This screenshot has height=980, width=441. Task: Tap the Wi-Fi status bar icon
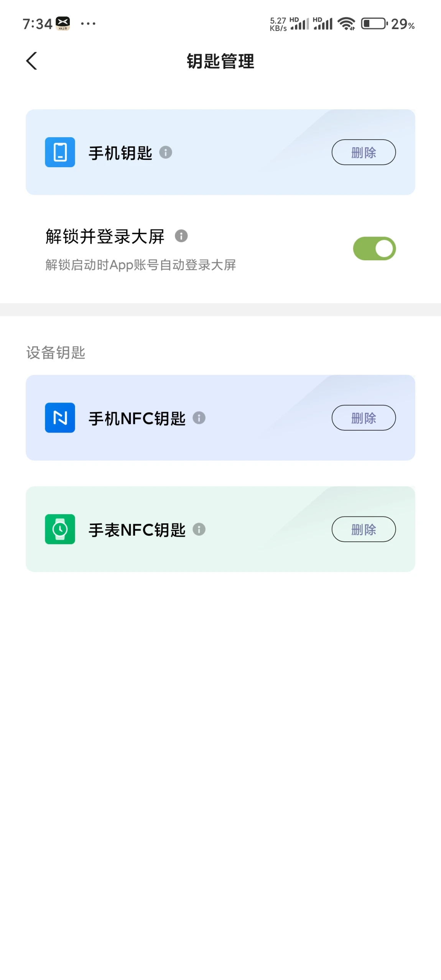(346, 24)
